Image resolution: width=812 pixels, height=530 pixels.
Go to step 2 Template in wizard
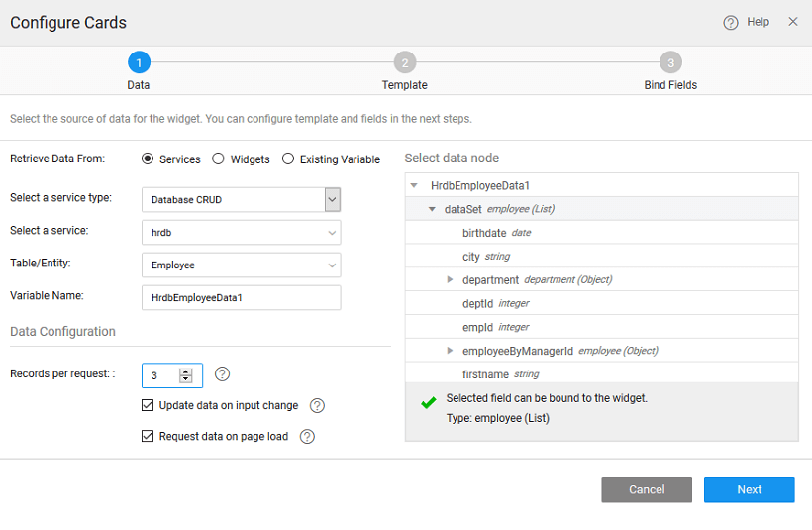(x=404, y=63)
